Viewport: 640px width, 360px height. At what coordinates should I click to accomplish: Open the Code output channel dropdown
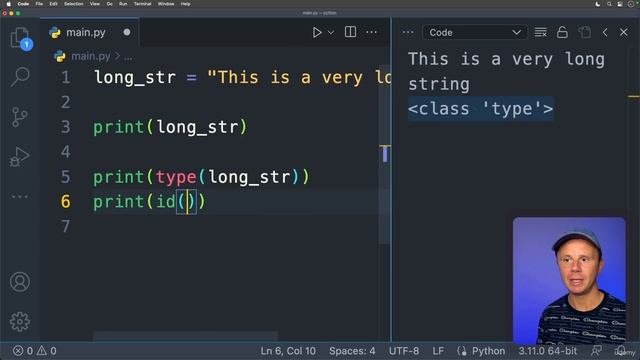click(475, 32)
